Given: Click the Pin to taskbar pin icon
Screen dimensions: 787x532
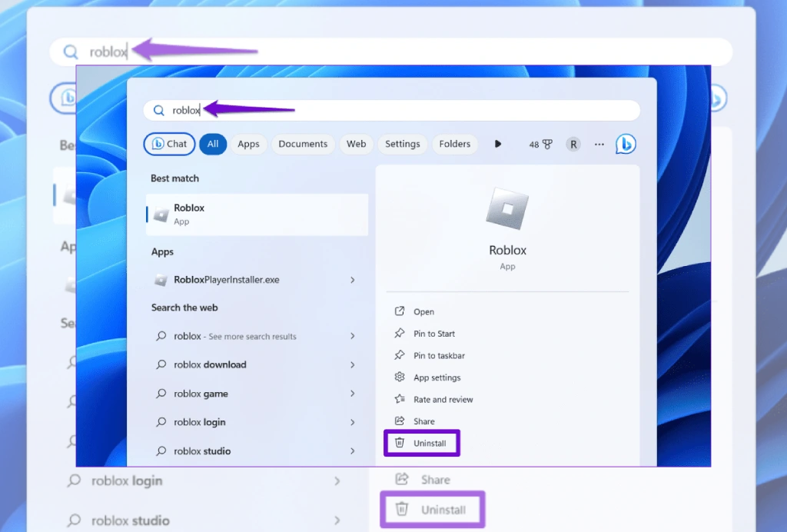Looking at the screenshot, I should pyautogui.click(x=400, y=355).
